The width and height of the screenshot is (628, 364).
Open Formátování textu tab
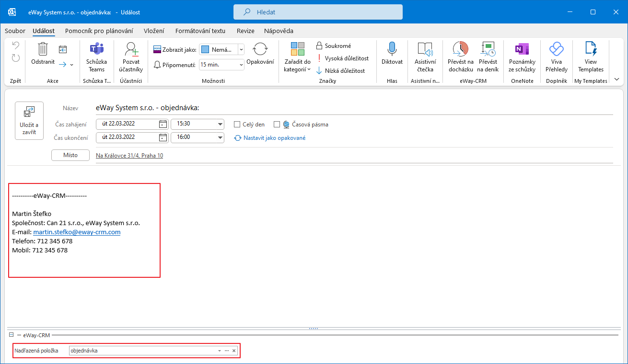click(x=200, y=31)
